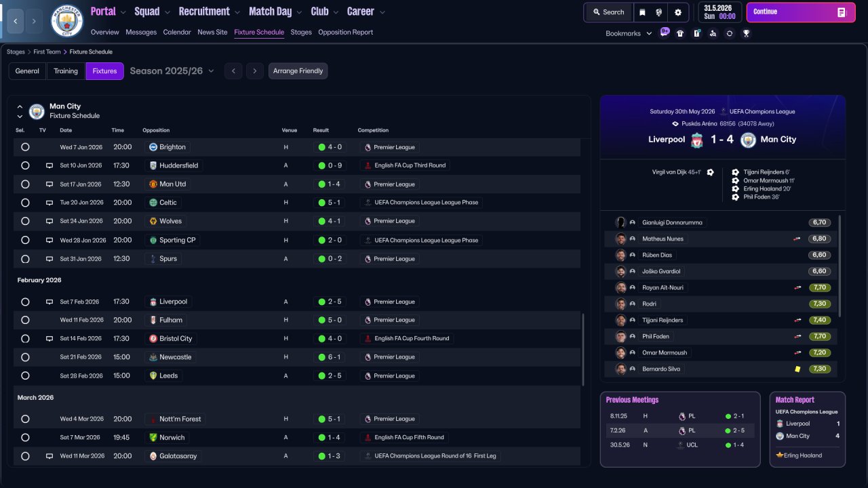Select the radio button for the Nott'm Forest fixture
The width and height of the screenshot is (868, 488).
(x=25, y=419)
